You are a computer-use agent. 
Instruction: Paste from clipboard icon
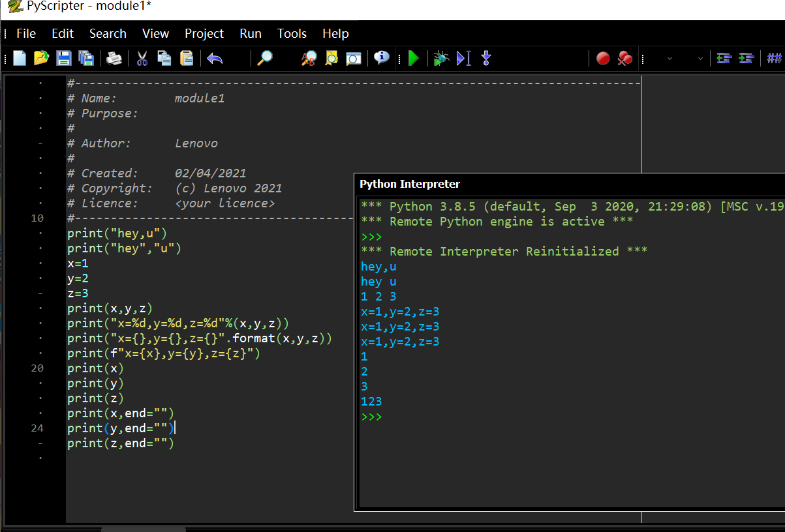[187, 59]
